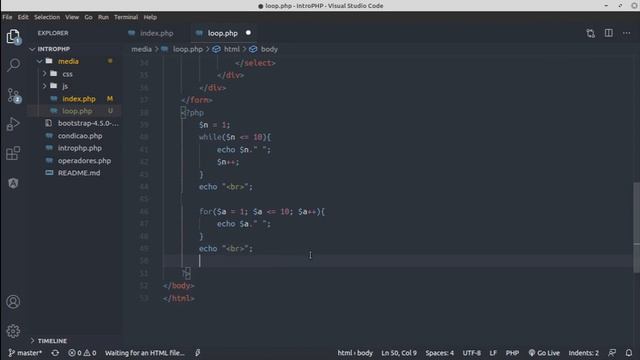Open introphp.php file
The image size is (640, 360).
coord(80,148)
